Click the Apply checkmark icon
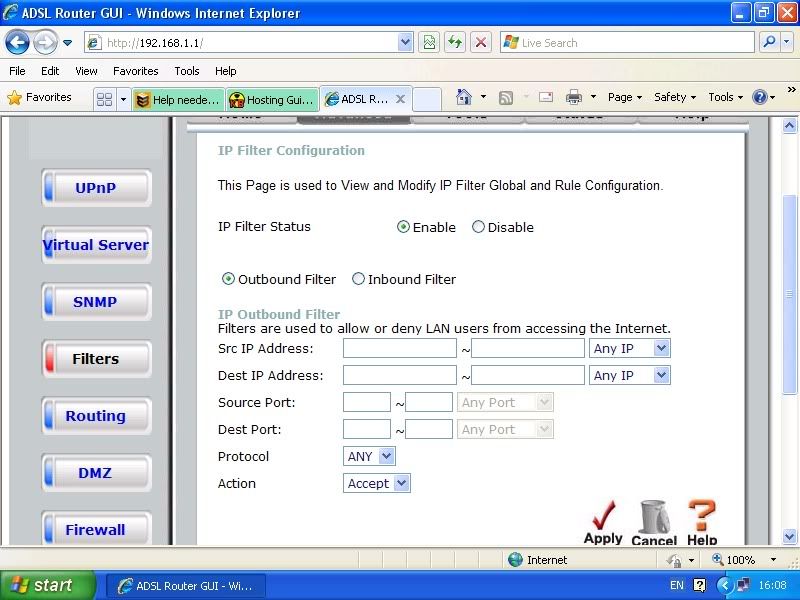800x600 pixels. [603, 518]
